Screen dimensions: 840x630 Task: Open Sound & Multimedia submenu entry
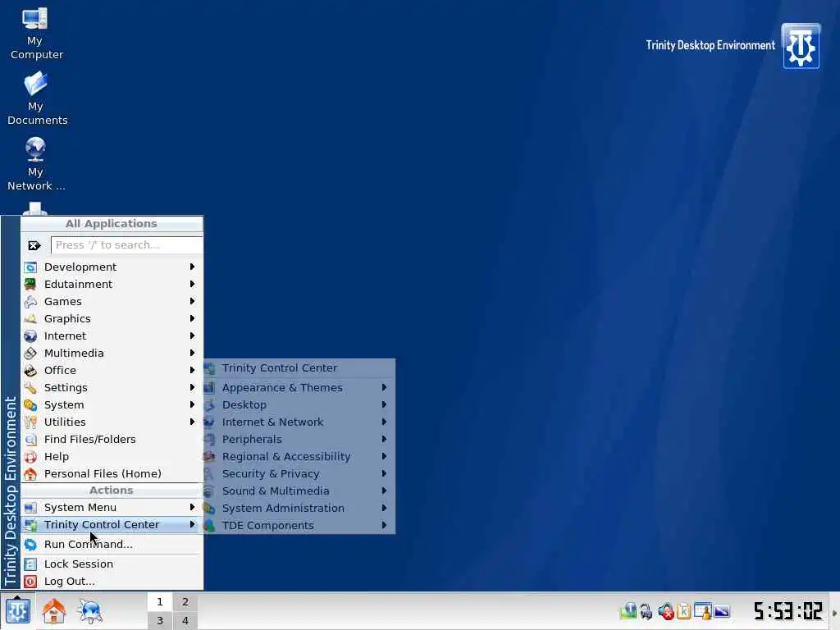(x=299, y=491)
